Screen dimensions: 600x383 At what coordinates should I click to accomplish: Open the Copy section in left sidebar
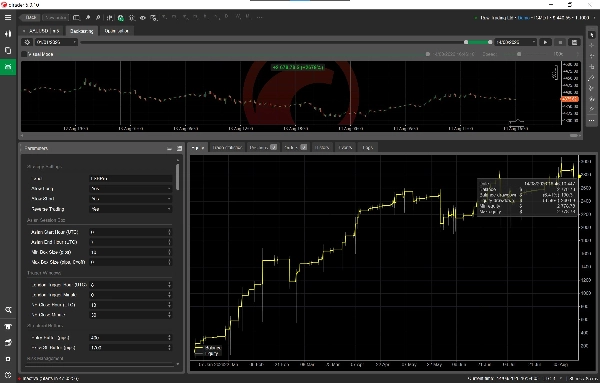click(x=8, y=51)
